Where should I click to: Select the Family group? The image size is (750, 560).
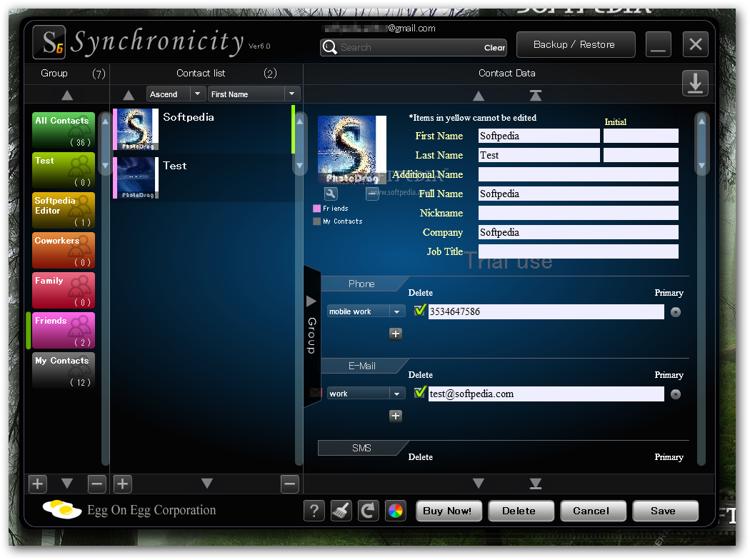[64, 291]
